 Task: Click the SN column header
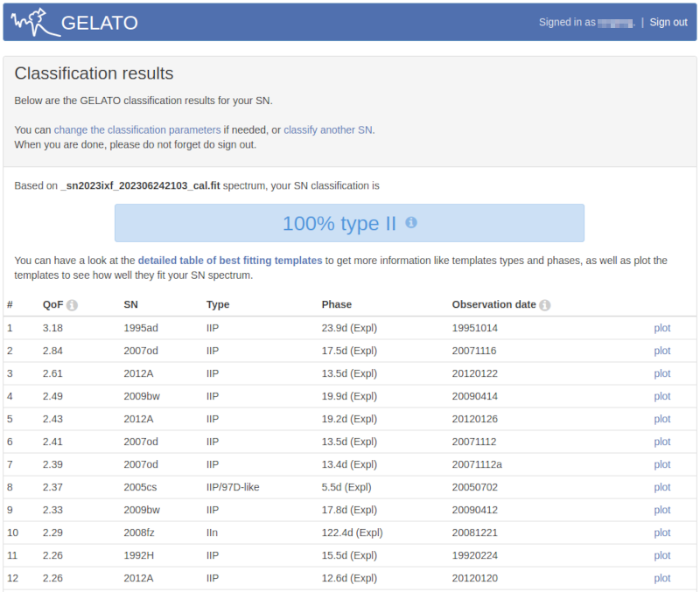point(130,304)
